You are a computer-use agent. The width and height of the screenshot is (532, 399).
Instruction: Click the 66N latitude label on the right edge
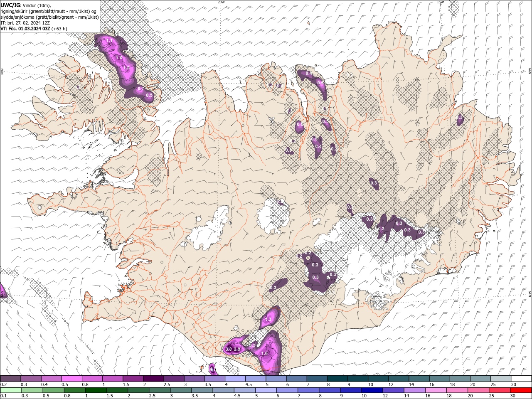pyautogui.click(x=530, y=71)
